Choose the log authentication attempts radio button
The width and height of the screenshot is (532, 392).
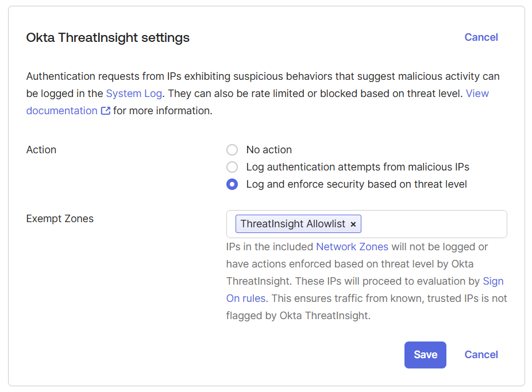click(232, 167)
